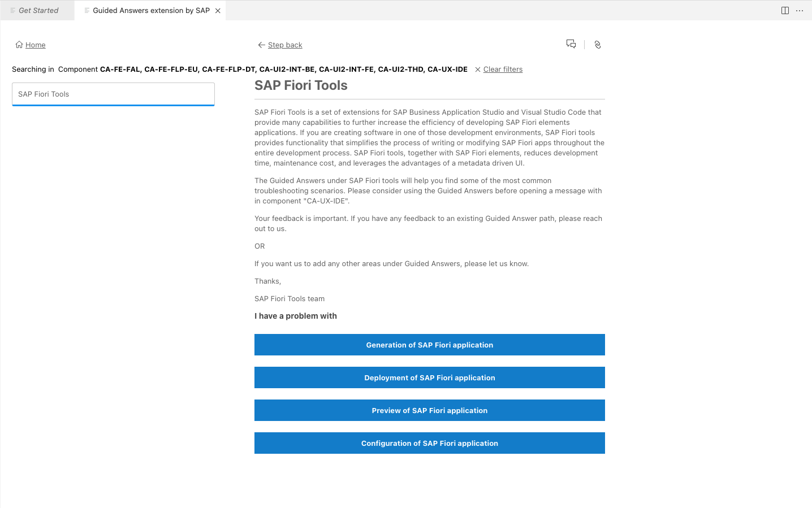Click inside the SAP Fiori Tools search field
Image resolution: width=812 pixels, height=508 pixels.
pos(113,94)
